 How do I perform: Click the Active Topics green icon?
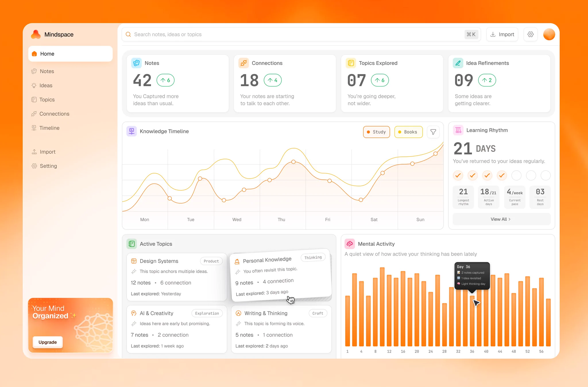pyautogui.click(x=131, y=244)
